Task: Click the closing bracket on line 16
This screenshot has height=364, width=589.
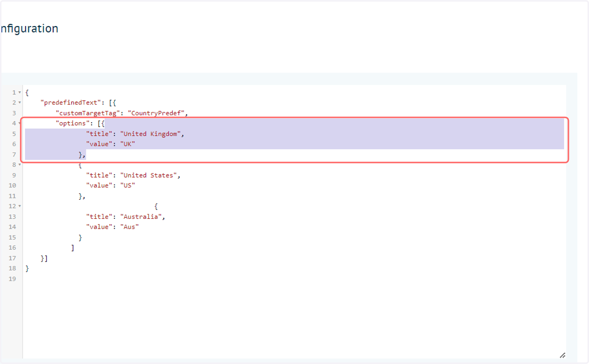Action: coord(73,248)
